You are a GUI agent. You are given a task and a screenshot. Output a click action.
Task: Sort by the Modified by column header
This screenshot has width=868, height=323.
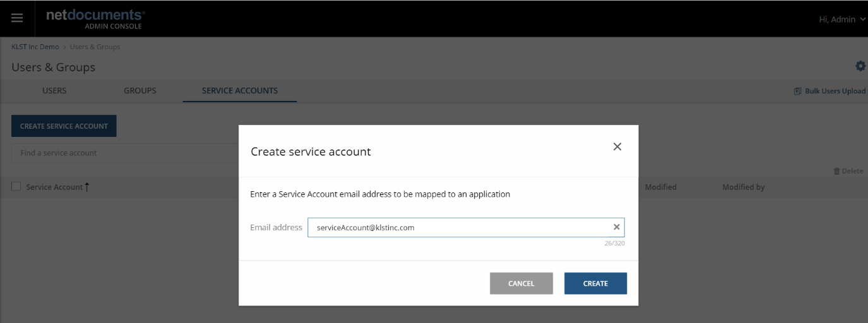pyautogui.click(x=744, y=187)
